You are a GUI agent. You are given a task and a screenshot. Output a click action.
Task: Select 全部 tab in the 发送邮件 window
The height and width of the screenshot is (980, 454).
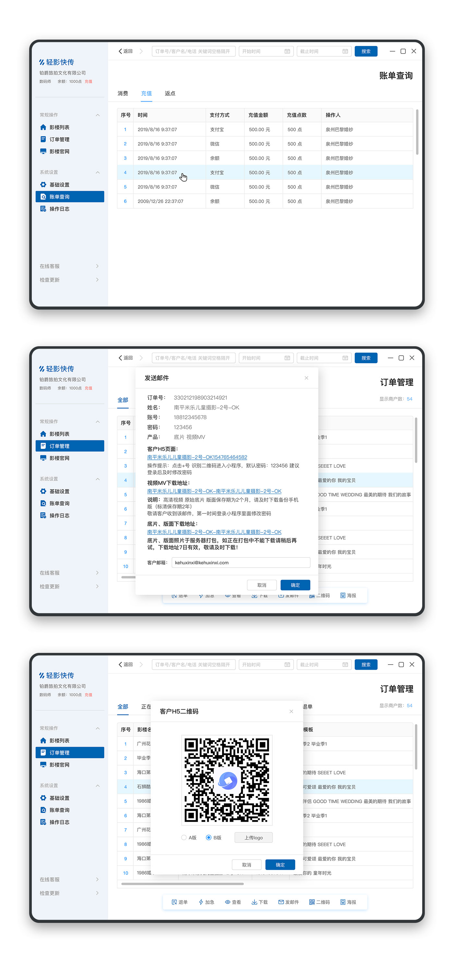pos(123,400)
